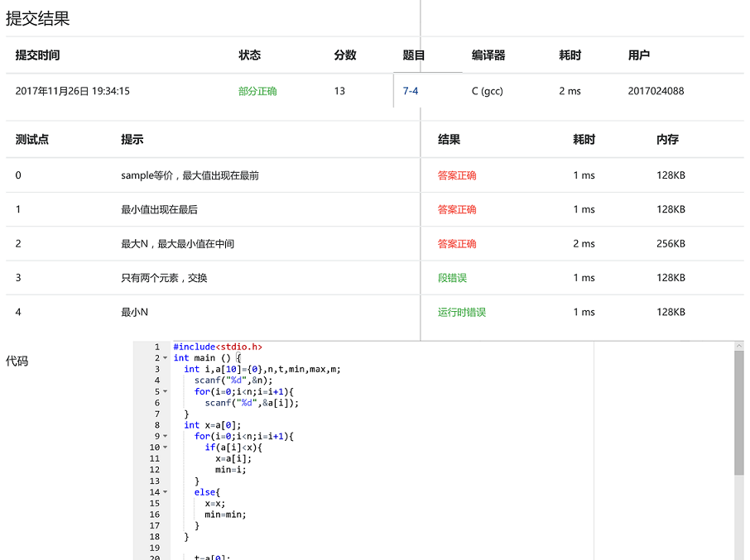Screen dimensions: 750x560
Task: Click the 分数 column header
Action: 345,55
